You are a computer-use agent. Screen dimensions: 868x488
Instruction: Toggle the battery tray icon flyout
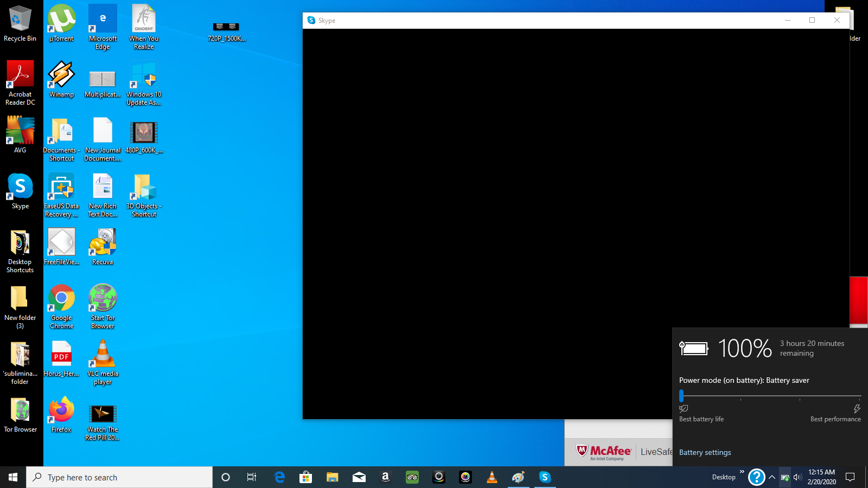click(x=785, y=477)
